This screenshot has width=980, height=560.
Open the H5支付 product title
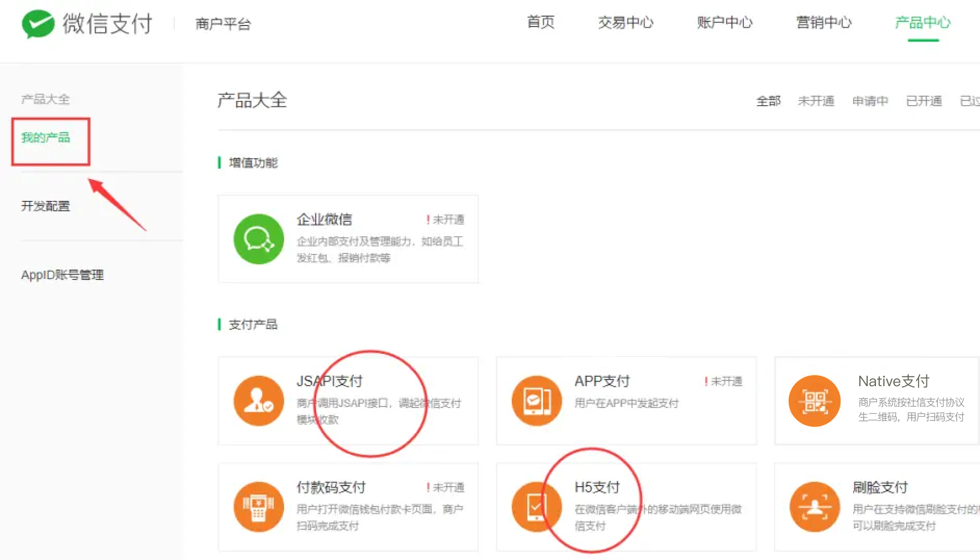pyautogui.click(x=597, y=487)
